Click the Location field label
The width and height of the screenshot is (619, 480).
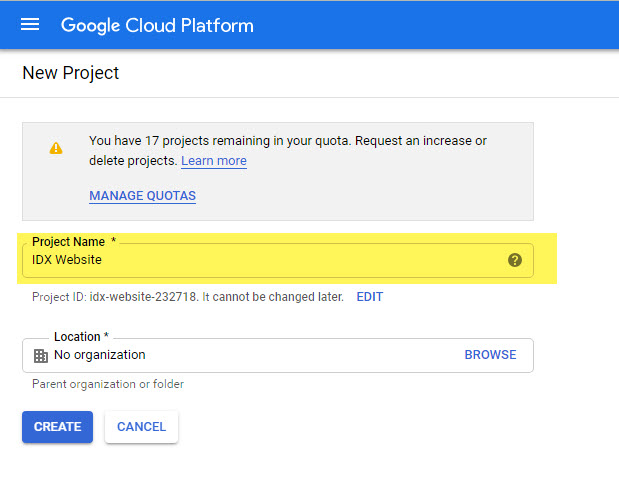[77, 337]
